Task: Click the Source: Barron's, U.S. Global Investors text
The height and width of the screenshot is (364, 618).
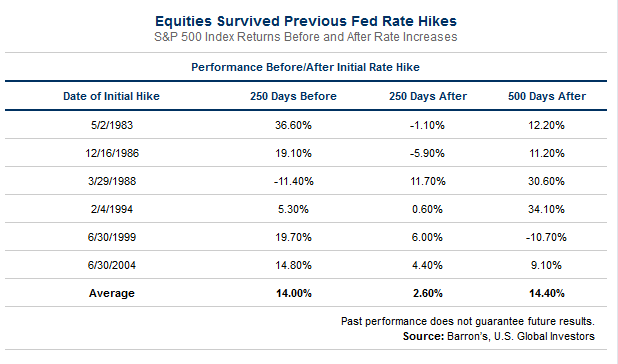Action: click(x=499, y=336)
